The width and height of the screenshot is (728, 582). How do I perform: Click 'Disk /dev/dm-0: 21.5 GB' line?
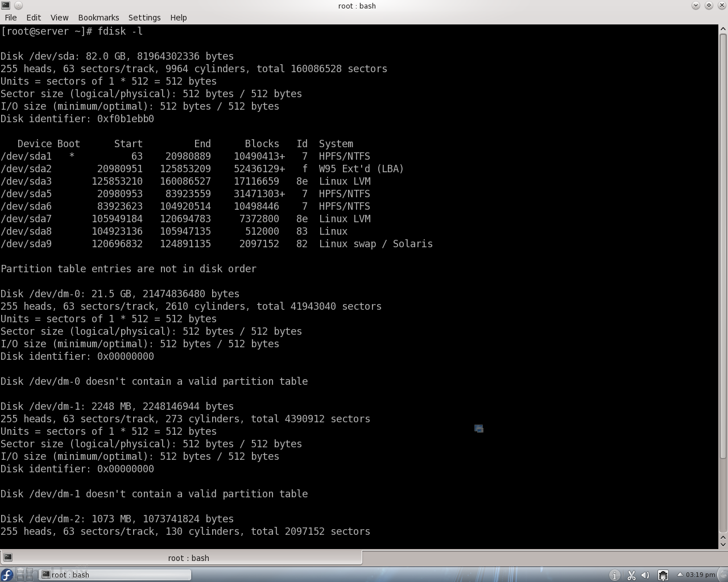(x=120, y=294)
